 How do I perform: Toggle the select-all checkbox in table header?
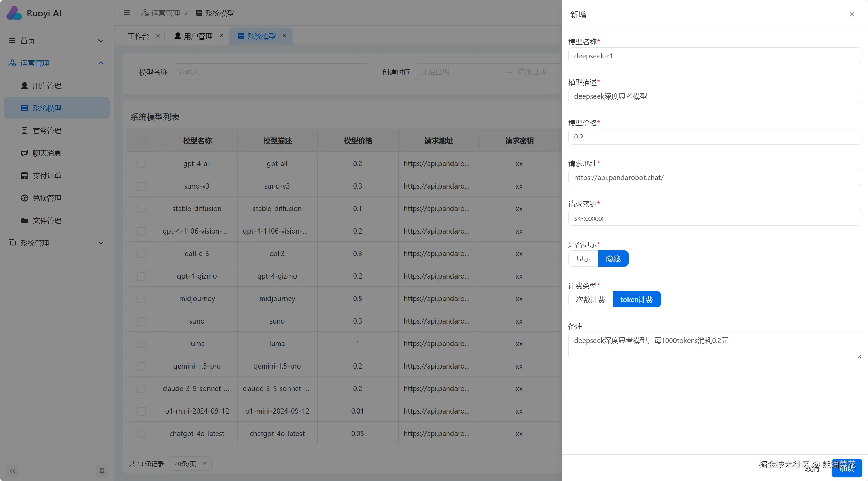(142, 141)
